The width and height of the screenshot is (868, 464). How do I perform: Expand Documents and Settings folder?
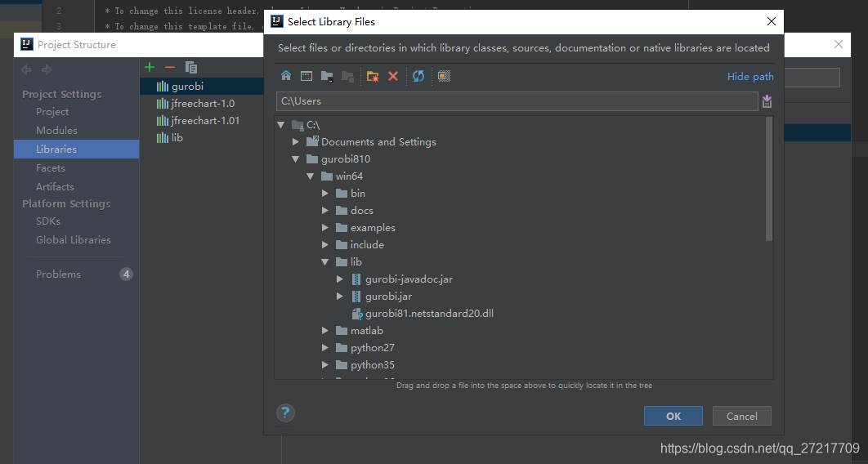(x=296, y=142)
